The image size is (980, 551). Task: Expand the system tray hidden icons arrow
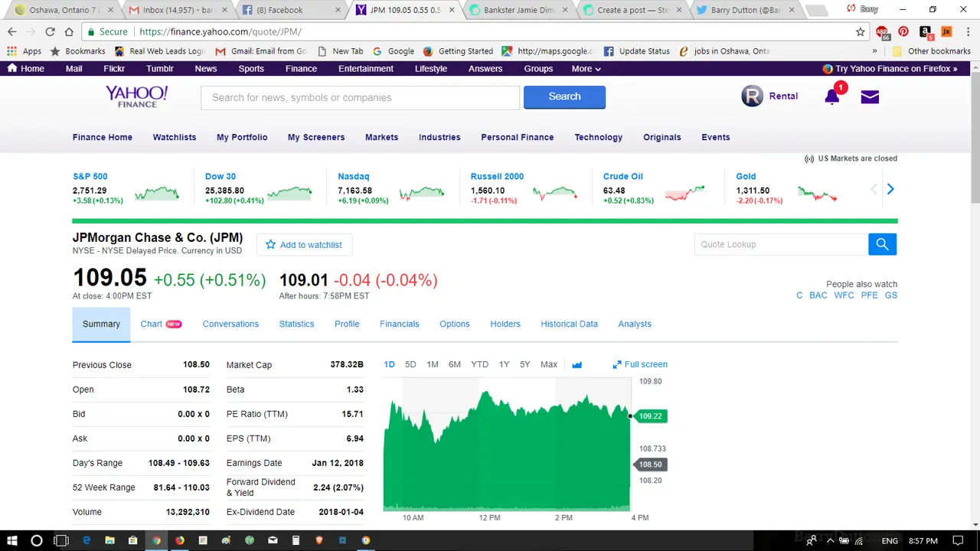click(830, 540)
